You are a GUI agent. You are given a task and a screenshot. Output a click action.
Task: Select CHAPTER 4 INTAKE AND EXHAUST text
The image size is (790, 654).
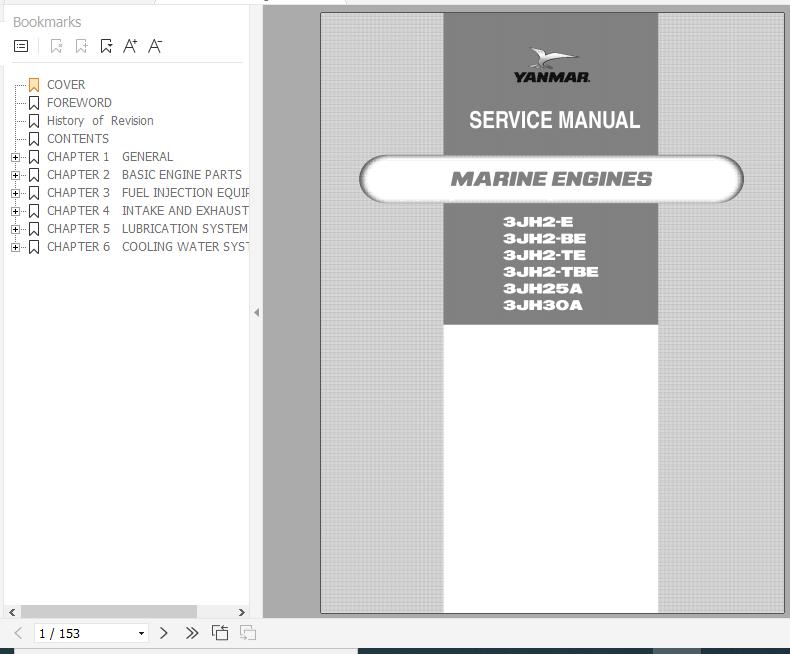148,211
